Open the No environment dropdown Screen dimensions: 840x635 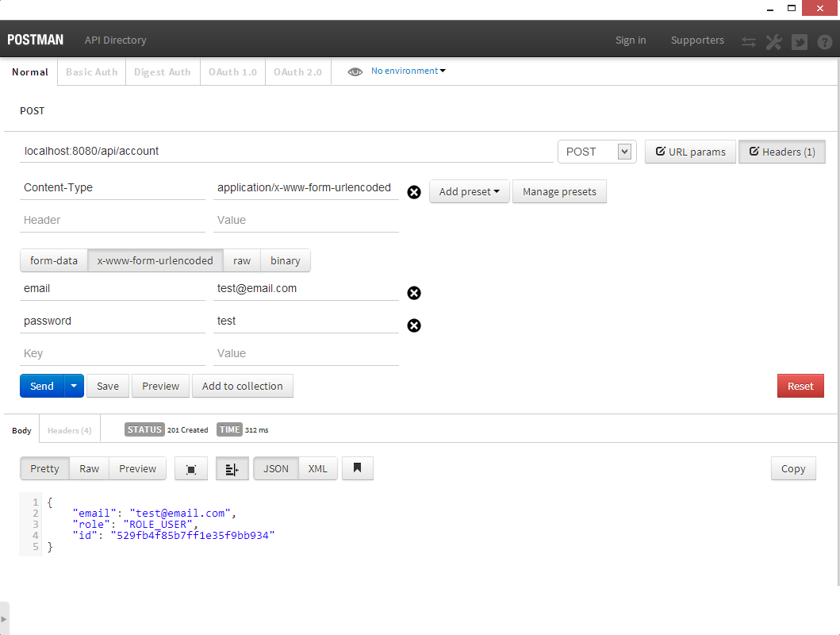pos(408,71)
